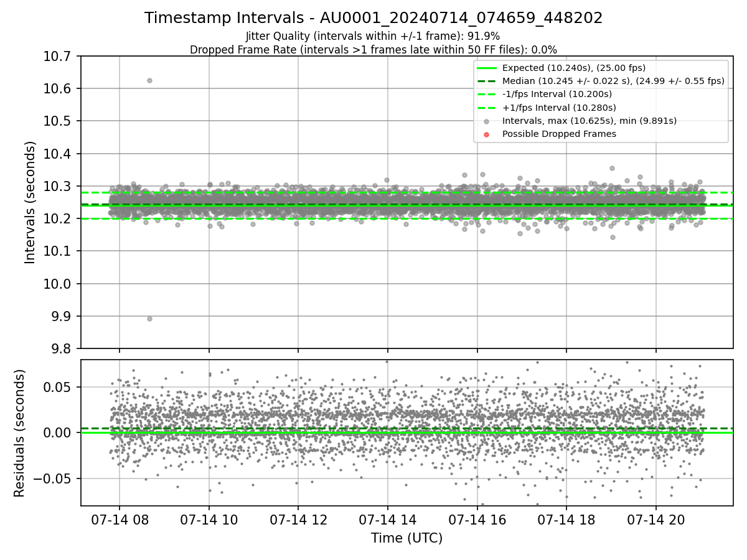Click the 'Time (UTC)' x-axis label
This screenshot has width=747, height=560.
406,538
